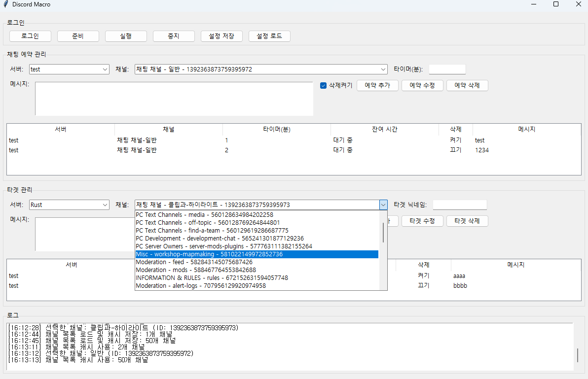This screenshot has width=588, height=379.
Task: Minimize the Discord Macro window
Action: click(534, 4)
